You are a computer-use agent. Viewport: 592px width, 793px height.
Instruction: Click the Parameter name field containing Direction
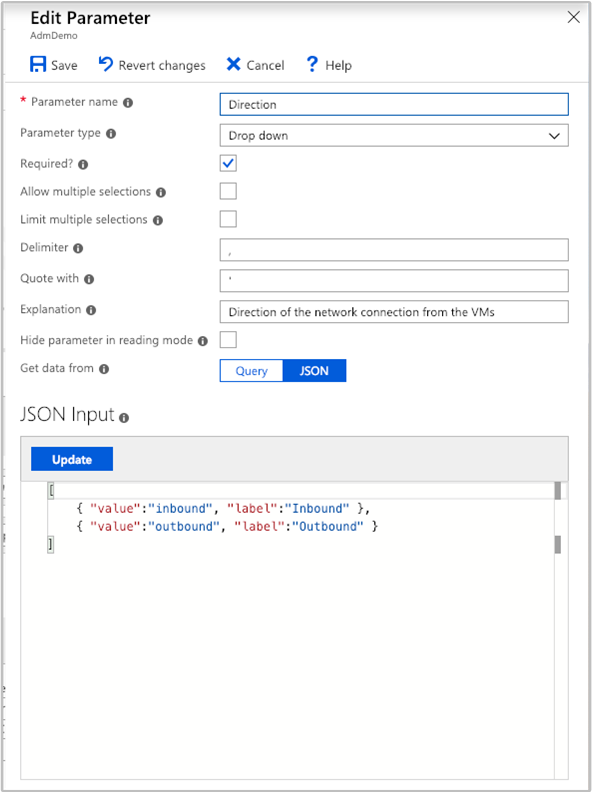coord(394,105)
